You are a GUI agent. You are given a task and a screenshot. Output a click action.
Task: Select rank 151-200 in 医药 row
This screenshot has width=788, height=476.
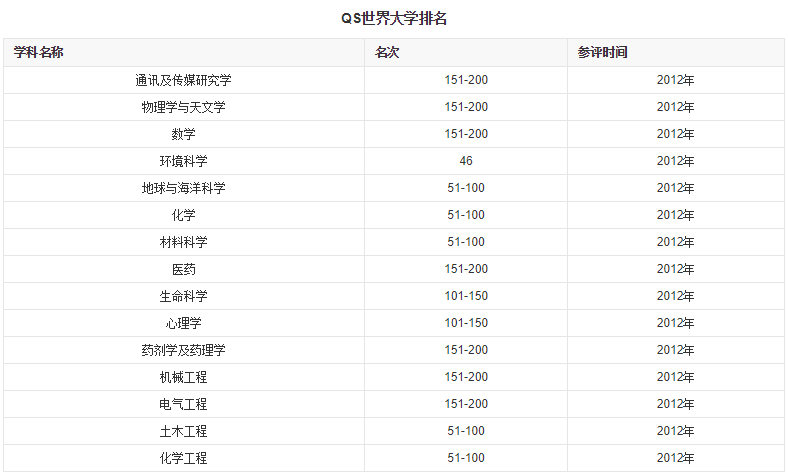click(x=466, y=269)
